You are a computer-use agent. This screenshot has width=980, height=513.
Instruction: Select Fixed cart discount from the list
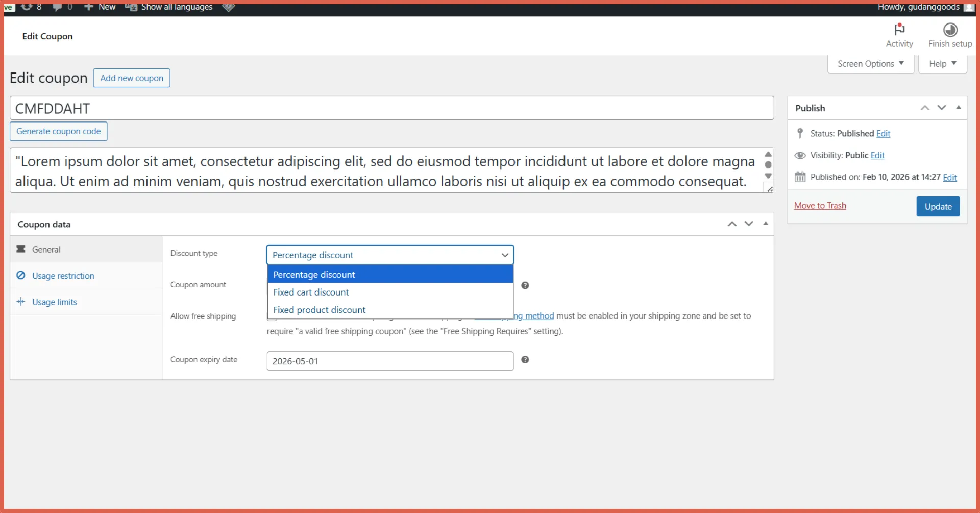(311, 292)
